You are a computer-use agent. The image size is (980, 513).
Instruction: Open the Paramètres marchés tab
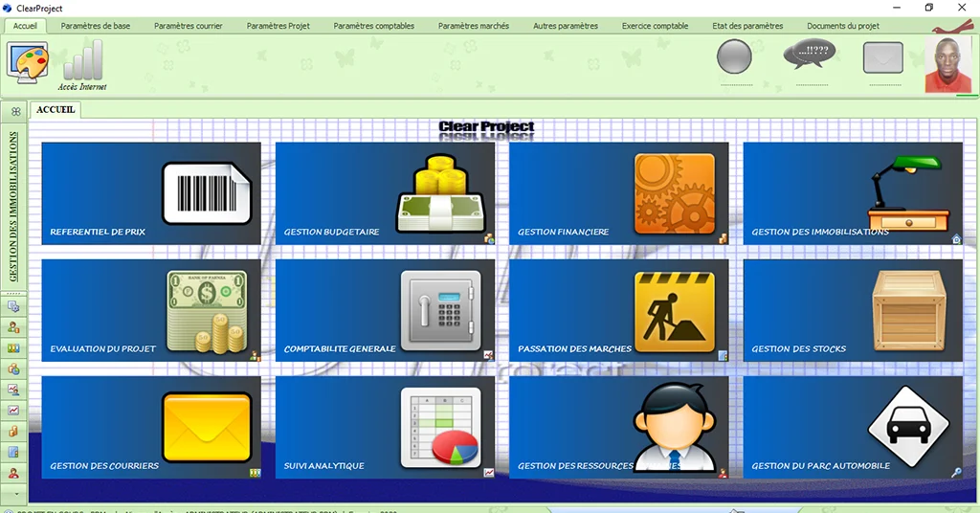point(474,26)
